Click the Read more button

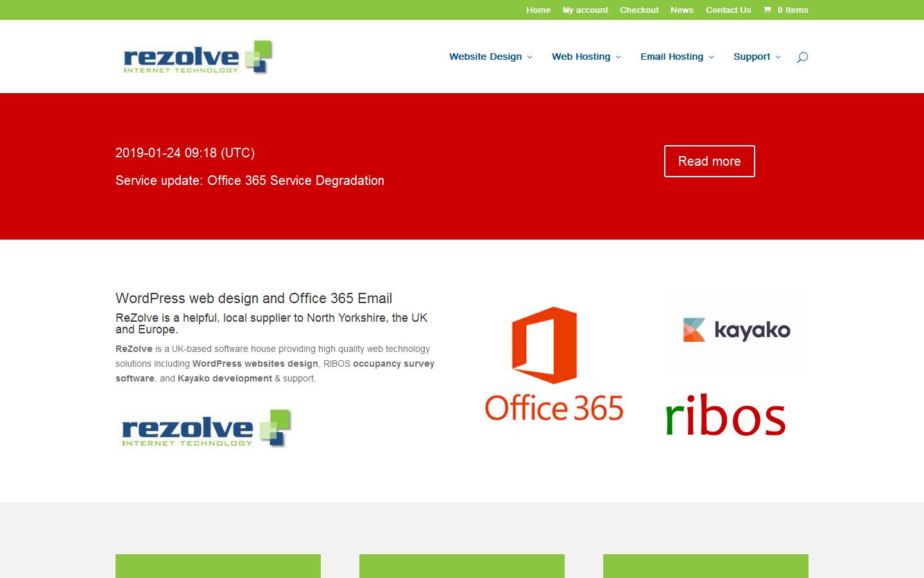(709, 161)
